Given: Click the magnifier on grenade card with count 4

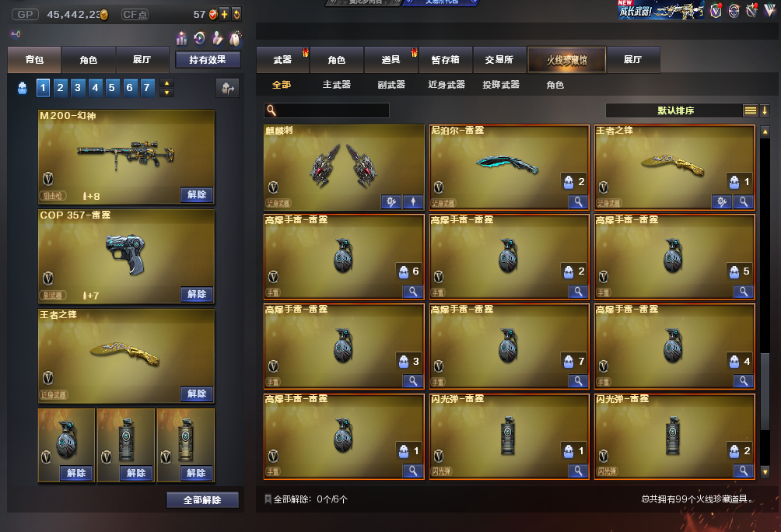Looking at the screenshot, I should pyautogui.click(x=744, y=381).
